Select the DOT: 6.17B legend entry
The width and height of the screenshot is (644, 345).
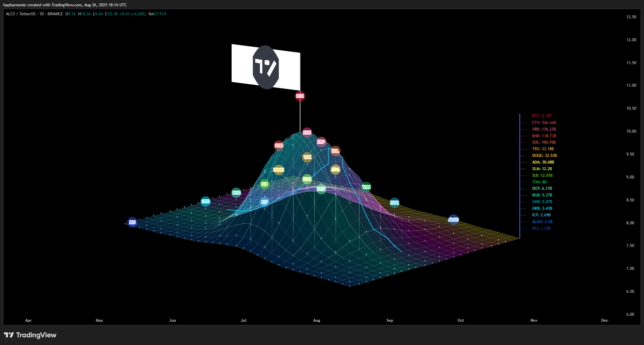542,188
